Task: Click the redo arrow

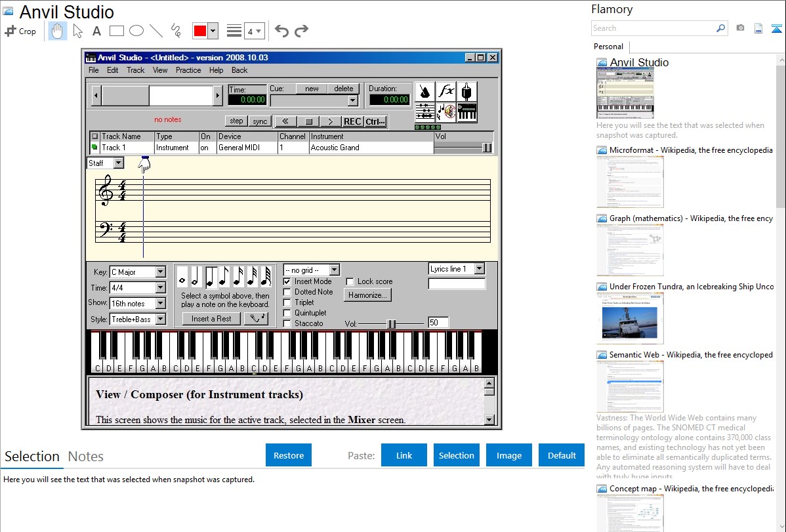Action: point(301,31)
